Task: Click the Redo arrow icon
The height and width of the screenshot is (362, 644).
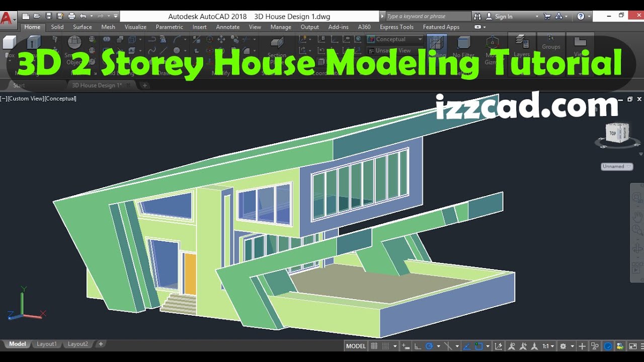Action: tap(100, 16)
